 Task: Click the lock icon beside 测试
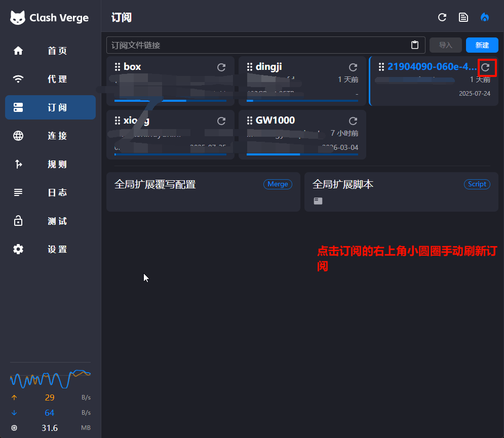pyautogui.click(x=18, y=221)
